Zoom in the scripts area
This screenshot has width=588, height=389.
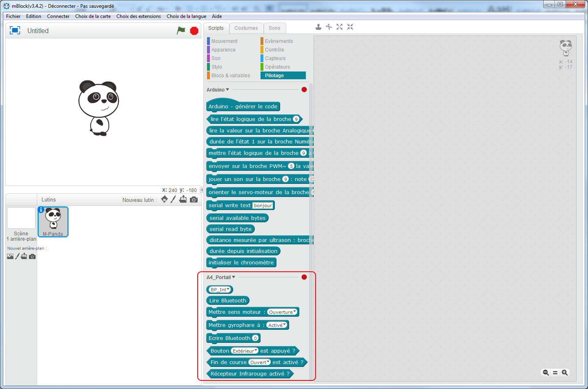click(x=565, y=372)
